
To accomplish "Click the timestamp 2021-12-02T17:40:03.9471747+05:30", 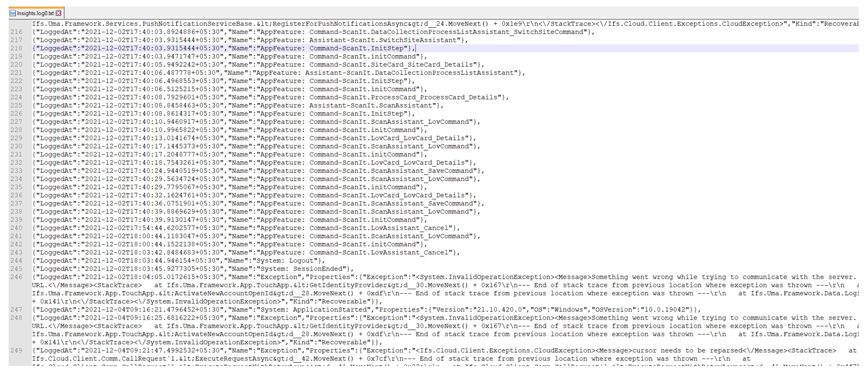I will coord(153,57).
